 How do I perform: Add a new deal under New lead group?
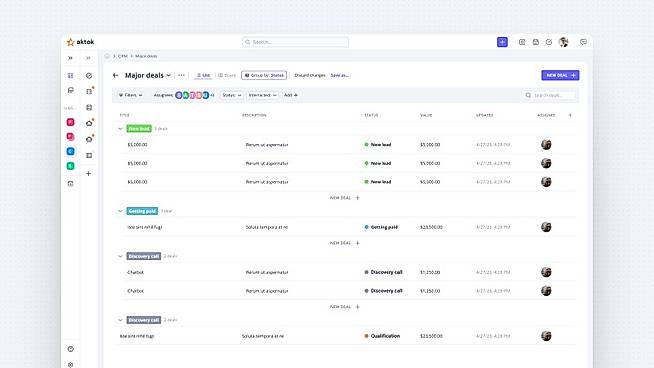tap(345, 198)
